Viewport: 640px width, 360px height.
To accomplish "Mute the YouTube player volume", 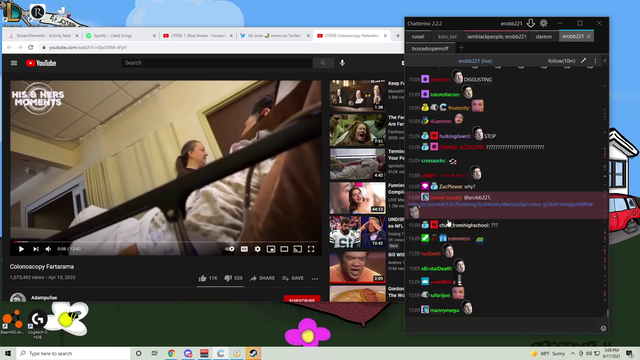I will [48, 249].
